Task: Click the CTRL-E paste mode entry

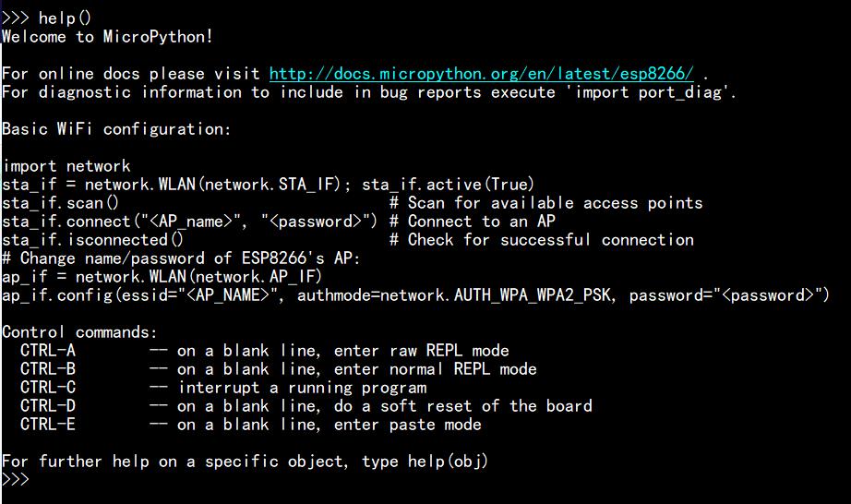Action: coord(250,425)
